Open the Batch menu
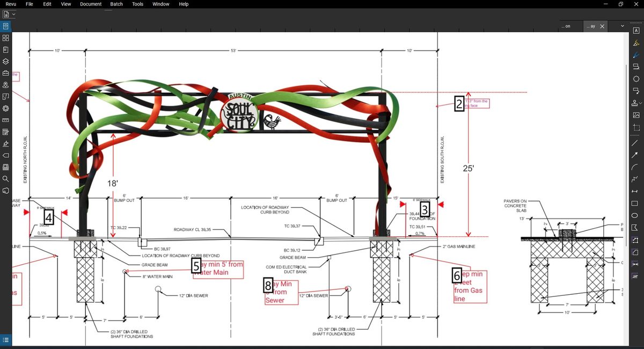 coord(116,4)
